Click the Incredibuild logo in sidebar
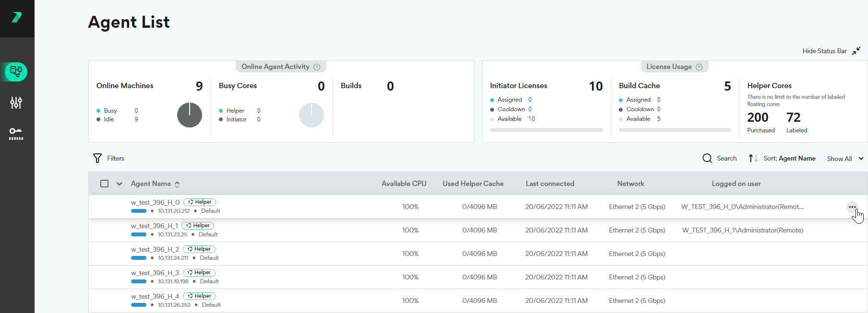Image resolution: width=868 pixels, height=313 pixels. [17, 18]
